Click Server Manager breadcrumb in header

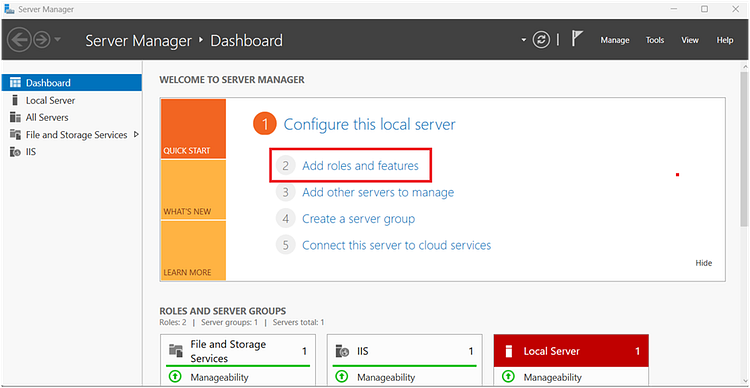tap(138, 41)
